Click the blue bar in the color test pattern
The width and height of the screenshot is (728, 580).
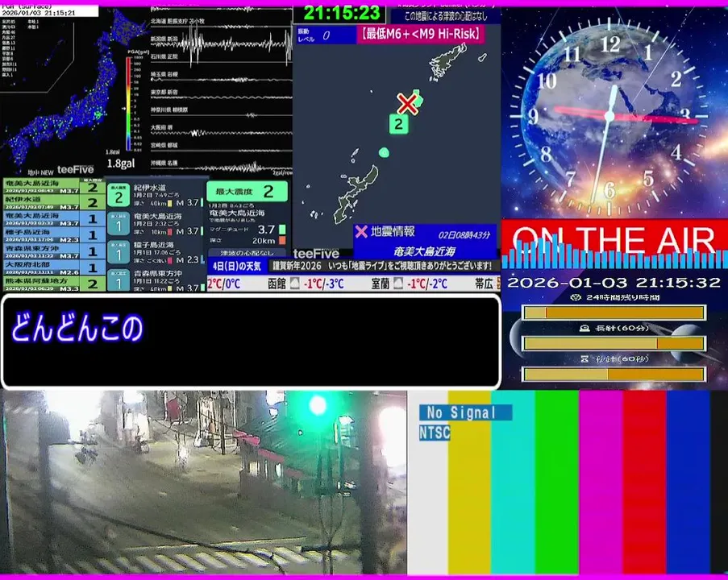[688, 483]
